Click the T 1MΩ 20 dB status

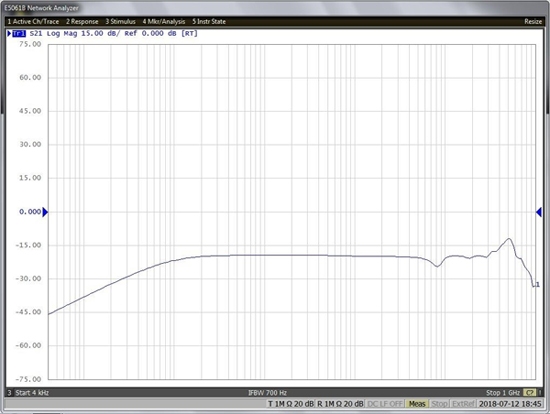[291, 404]
